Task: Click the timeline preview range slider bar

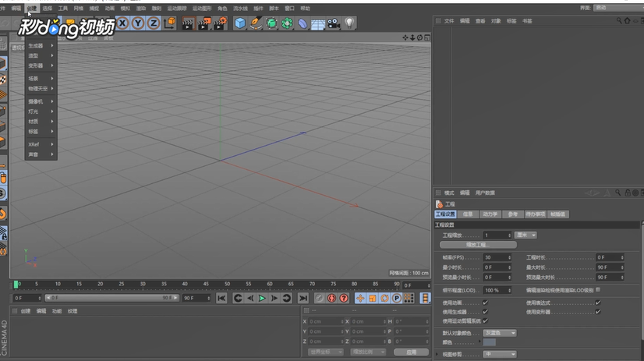Action: coord(111,298)
